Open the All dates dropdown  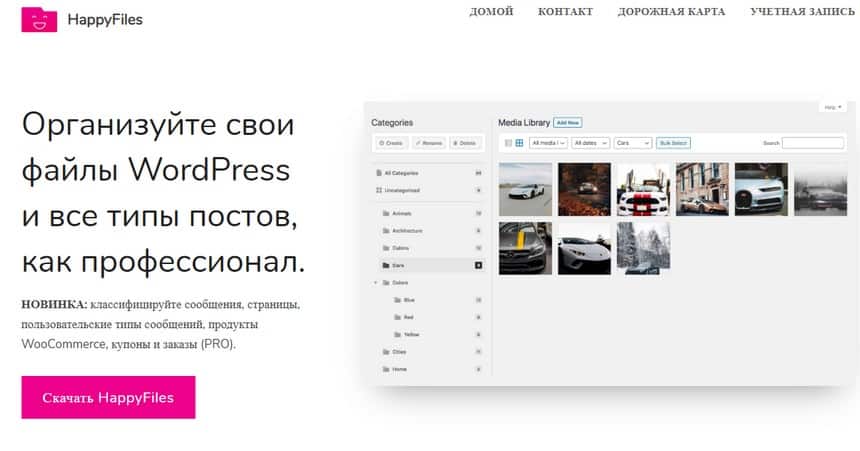coord(590,143)
